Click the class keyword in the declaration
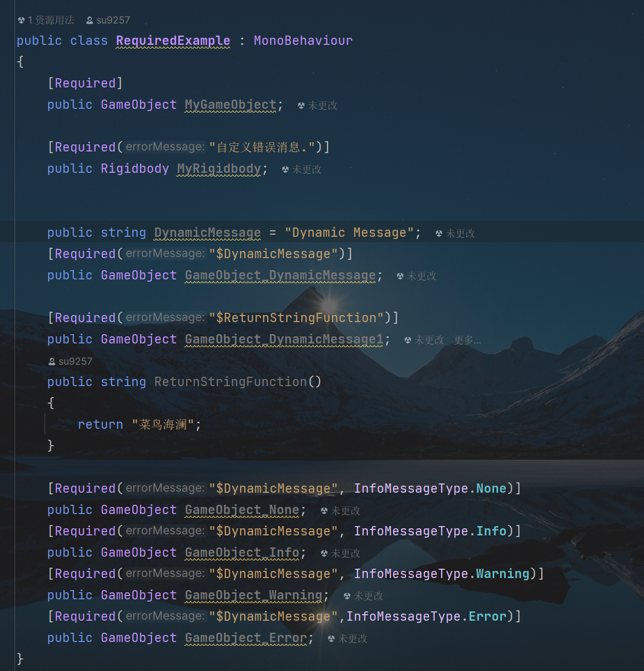The height and width of the screenshot is (671, 644). click(x=89, y=40)
